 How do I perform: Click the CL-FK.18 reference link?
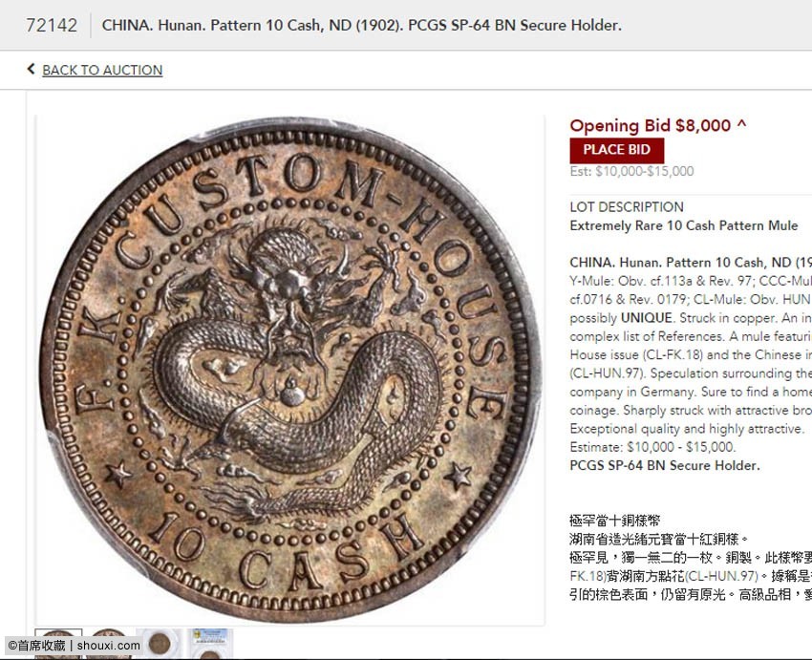pos(673,355)
